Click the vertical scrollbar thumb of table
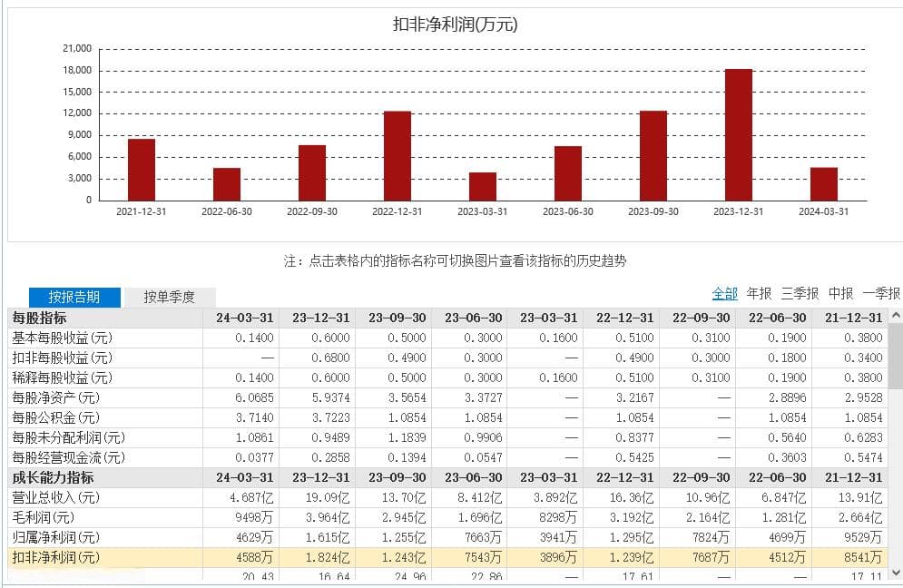 pyautogui.click(x=896, y=356)
